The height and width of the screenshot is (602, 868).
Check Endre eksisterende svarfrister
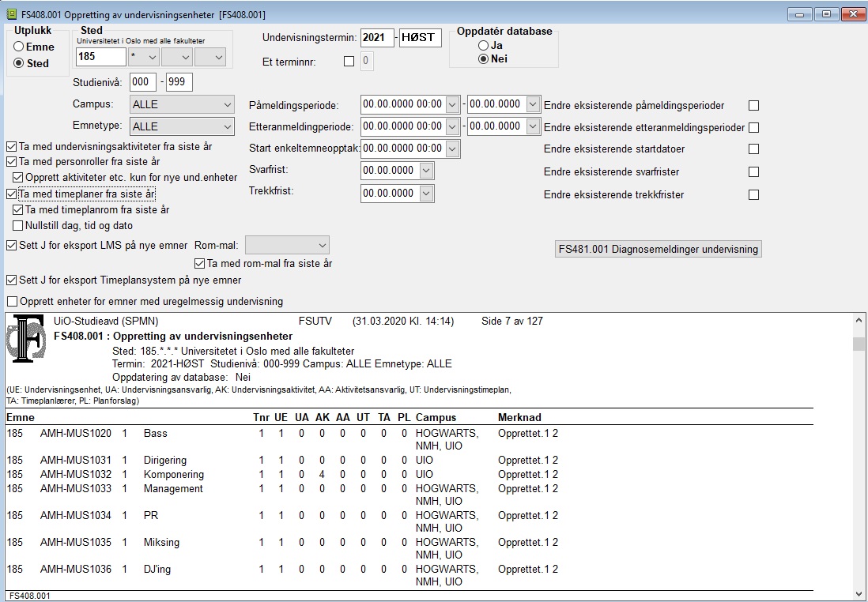tap(753, 171)
